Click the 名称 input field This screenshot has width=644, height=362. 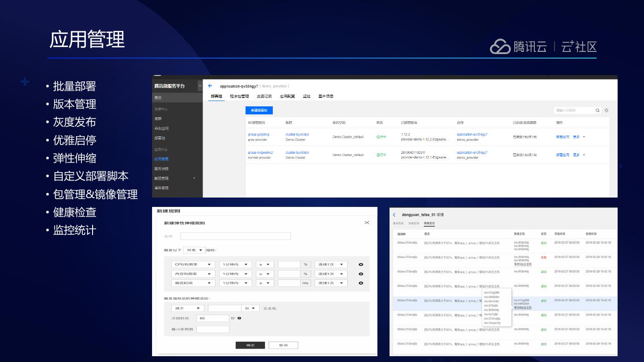[x=236, y=236]
